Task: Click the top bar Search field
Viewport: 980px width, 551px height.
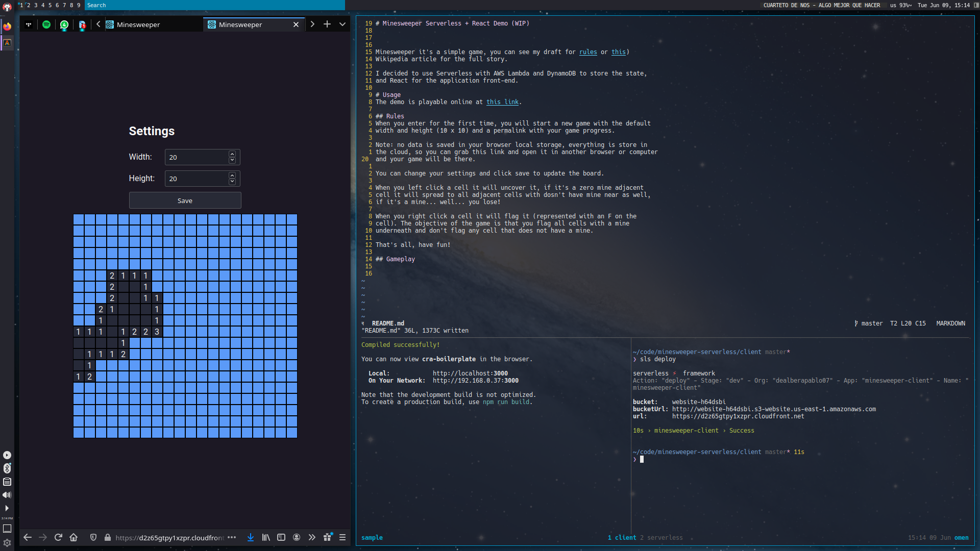Action: click(x=214, y=5)
